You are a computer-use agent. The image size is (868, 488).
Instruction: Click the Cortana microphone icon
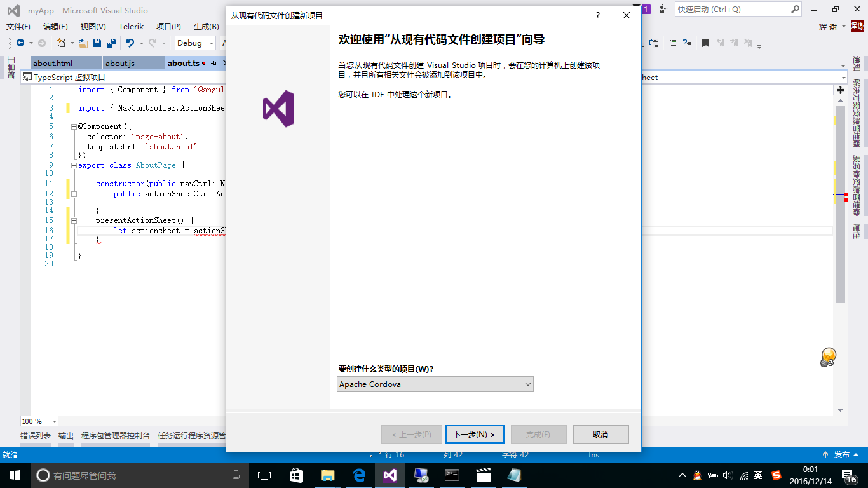pos(236,475)
